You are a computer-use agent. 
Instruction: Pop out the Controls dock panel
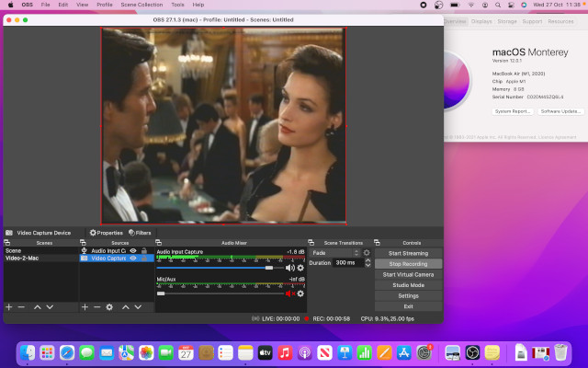[x=377, y=243]
